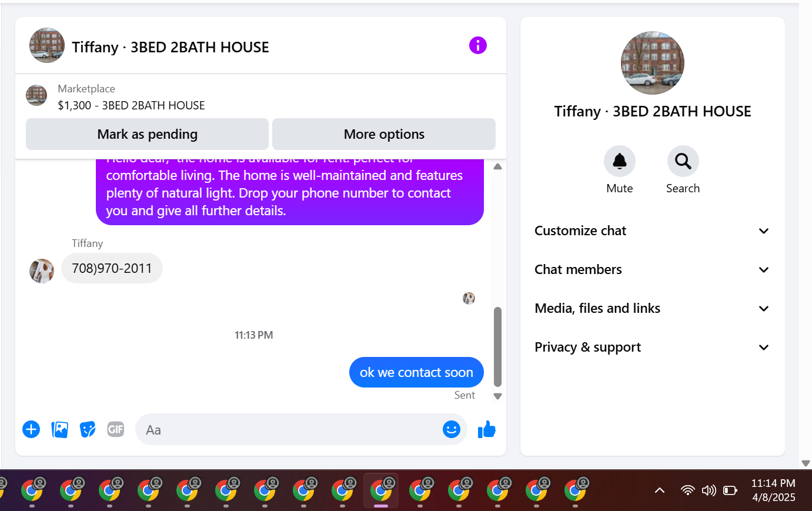Choose a GIF icon
Viewport: 812px width, 511px height.
click(116, 430)
